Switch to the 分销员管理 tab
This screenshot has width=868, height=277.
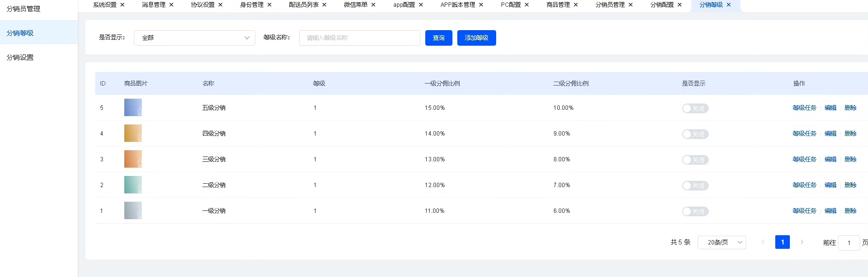(x=610, y=5)
